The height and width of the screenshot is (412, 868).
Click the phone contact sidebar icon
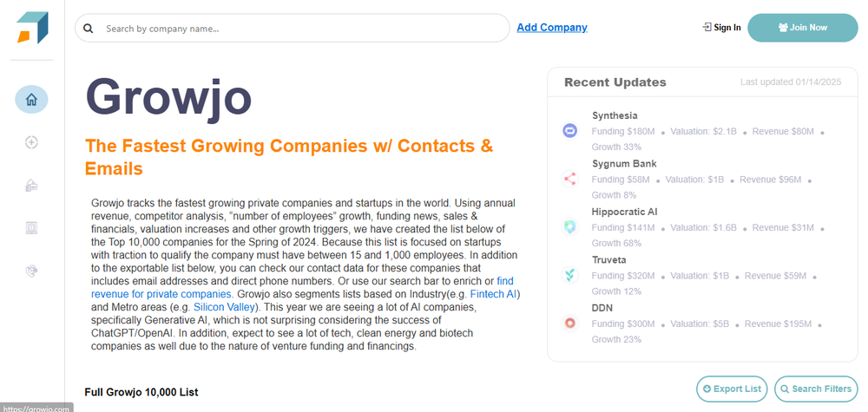[31, 271]
